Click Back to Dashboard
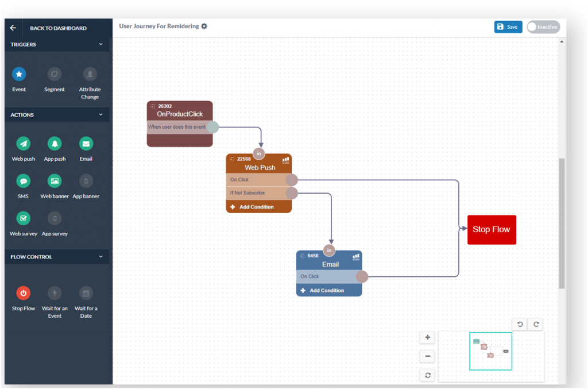The image size is (588, 389). coord(57,28)
